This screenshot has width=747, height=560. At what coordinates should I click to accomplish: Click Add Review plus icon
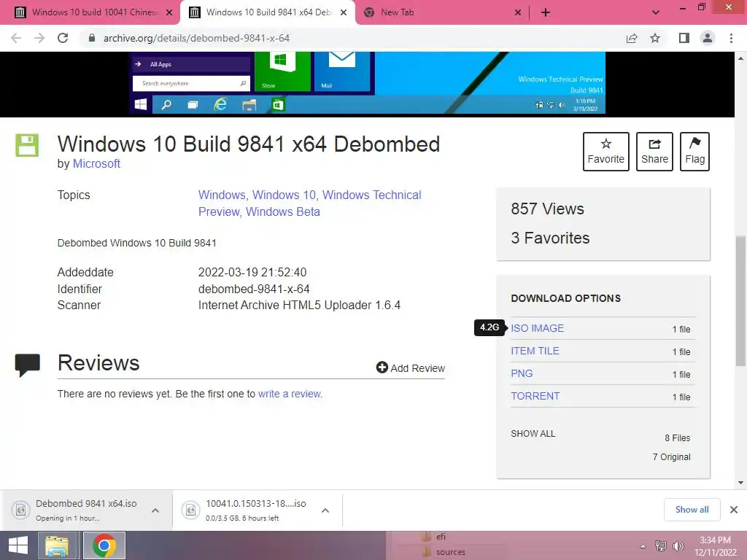(382, 367)
